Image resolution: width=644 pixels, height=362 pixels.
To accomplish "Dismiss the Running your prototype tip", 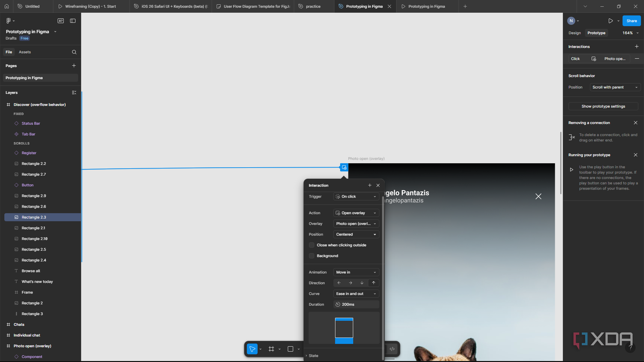I will 636,155.
